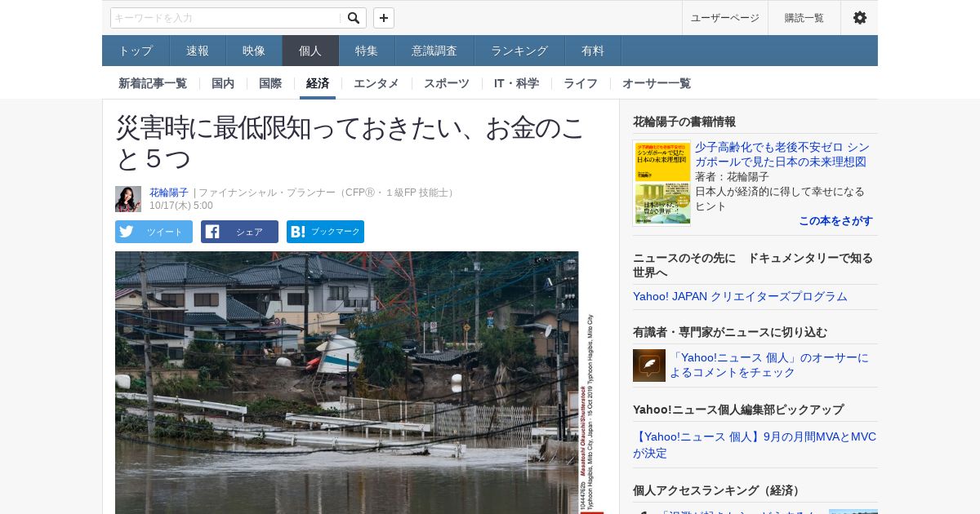Go to the トップ tab
This screenshot has width=980, height=514.
[136, 51]
